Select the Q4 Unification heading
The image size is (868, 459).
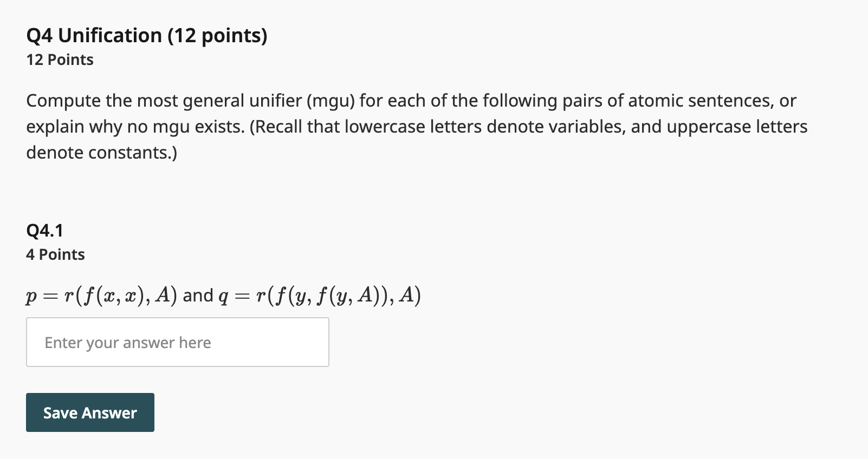(x=146, y=35)
